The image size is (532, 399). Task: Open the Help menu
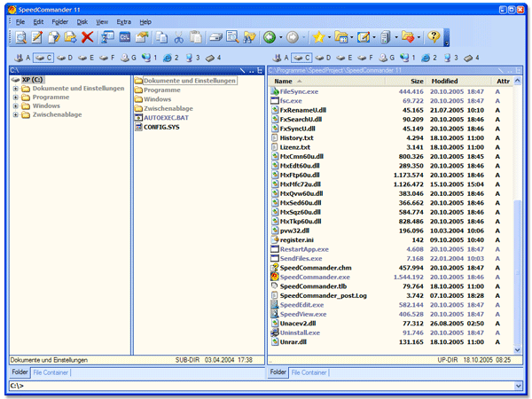click(x=145, y=22)
